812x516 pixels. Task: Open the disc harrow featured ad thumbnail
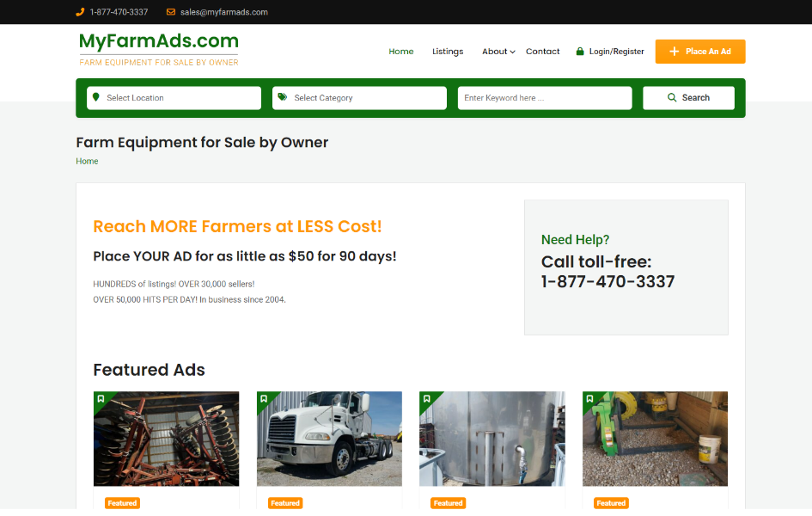point(166,439)
